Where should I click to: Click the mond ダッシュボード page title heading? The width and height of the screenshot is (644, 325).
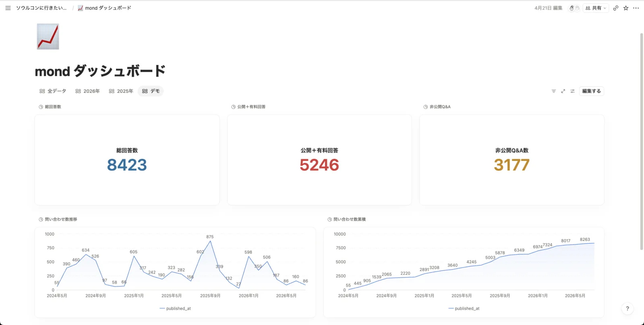[100, 71]
